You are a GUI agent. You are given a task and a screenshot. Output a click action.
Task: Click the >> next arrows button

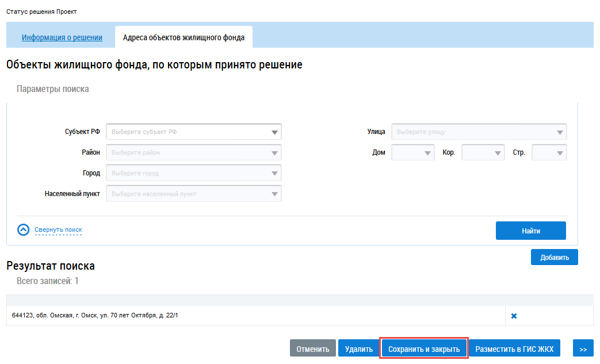[583, 349]
